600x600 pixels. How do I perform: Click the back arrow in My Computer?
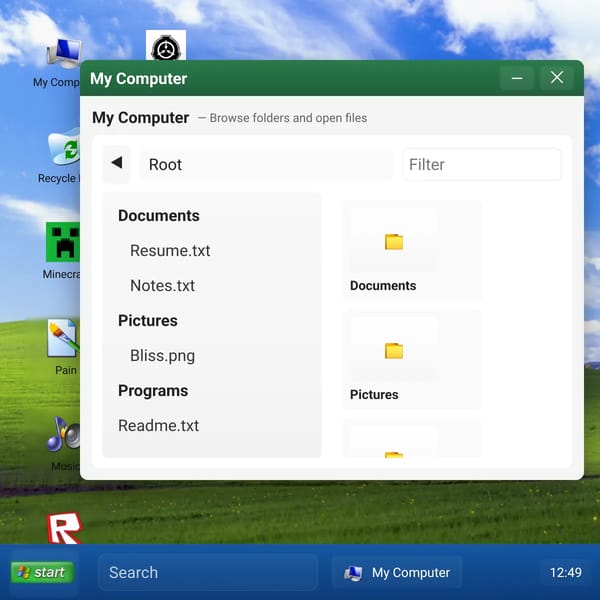[x=116, y=164]
